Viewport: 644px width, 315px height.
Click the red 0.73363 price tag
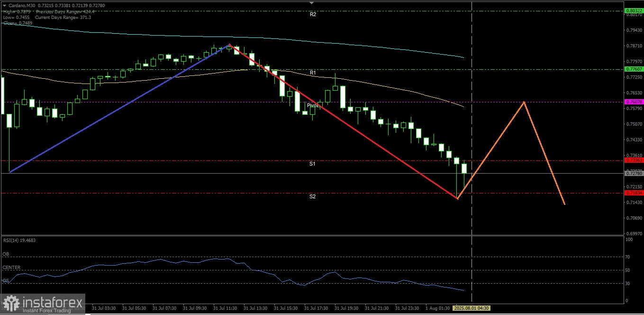pos(634,160)
